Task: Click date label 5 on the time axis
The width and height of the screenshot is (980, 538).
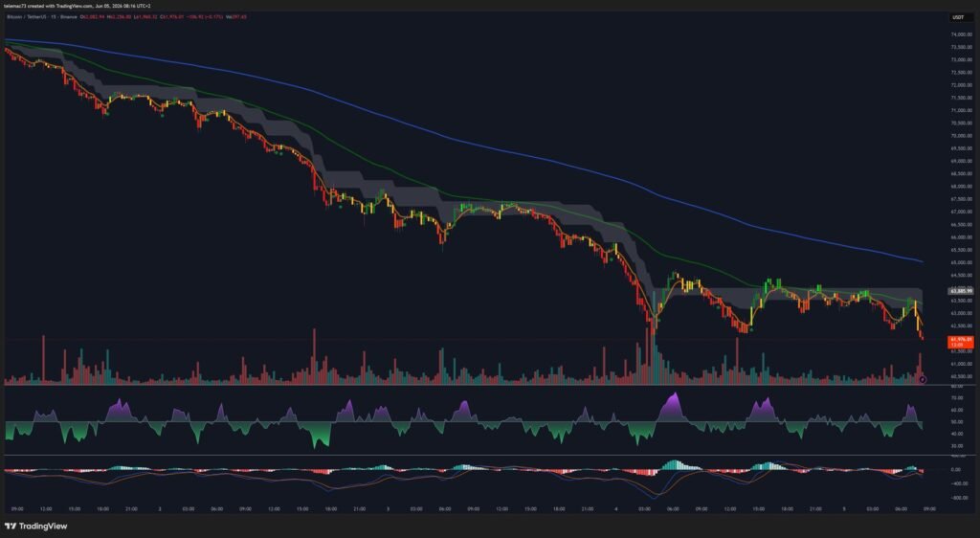Action: click(844, 509)
